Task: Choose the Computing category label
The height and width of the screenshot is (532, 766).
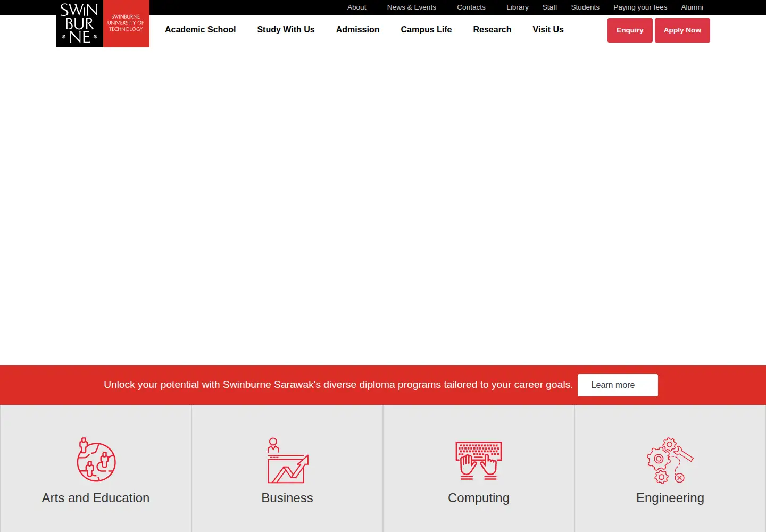Action: tap(479, 498)
